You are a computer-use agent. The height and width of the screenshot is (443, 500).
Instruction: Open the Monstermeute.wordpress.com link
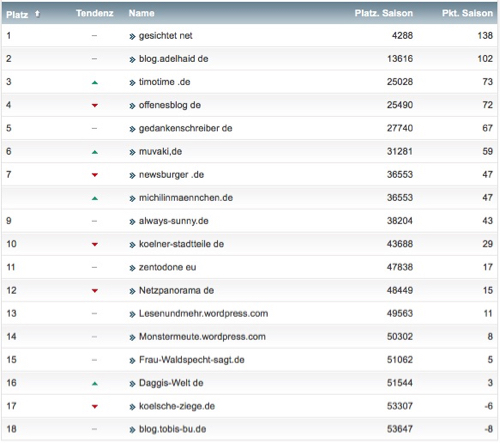(x=202, y=337)
